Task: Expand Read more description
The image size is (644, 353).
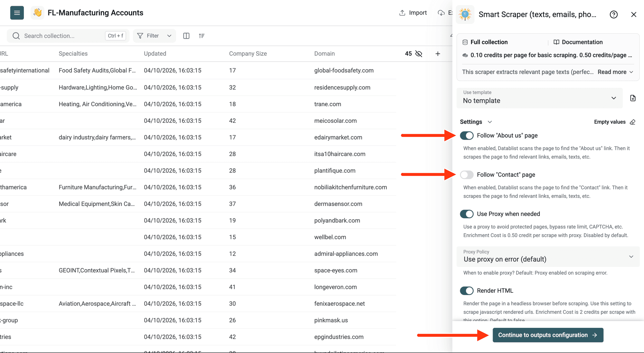Action: point(615,72)
